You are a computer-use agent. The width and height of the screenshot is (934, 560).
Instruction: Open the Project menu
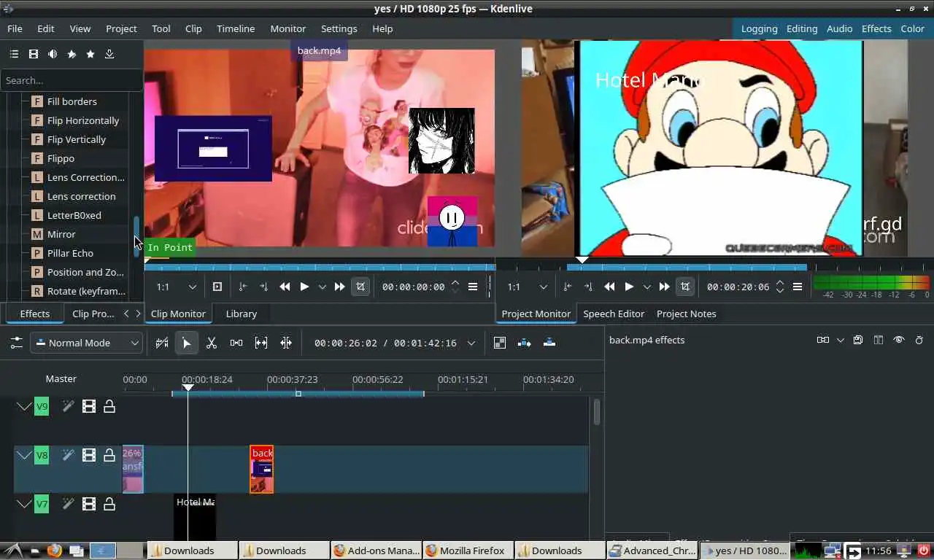pyautogui.click(x=121, y=28)
